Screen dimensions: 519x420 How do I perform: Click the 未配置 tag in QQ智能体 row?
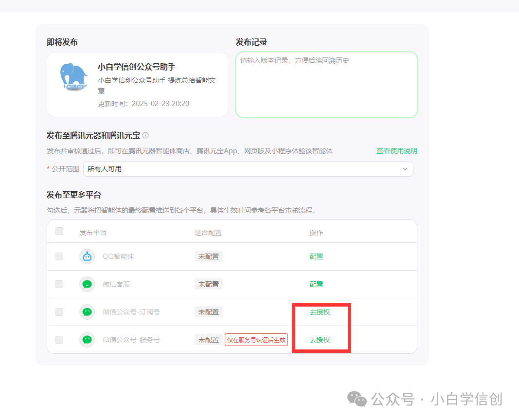tap(209, 256)
